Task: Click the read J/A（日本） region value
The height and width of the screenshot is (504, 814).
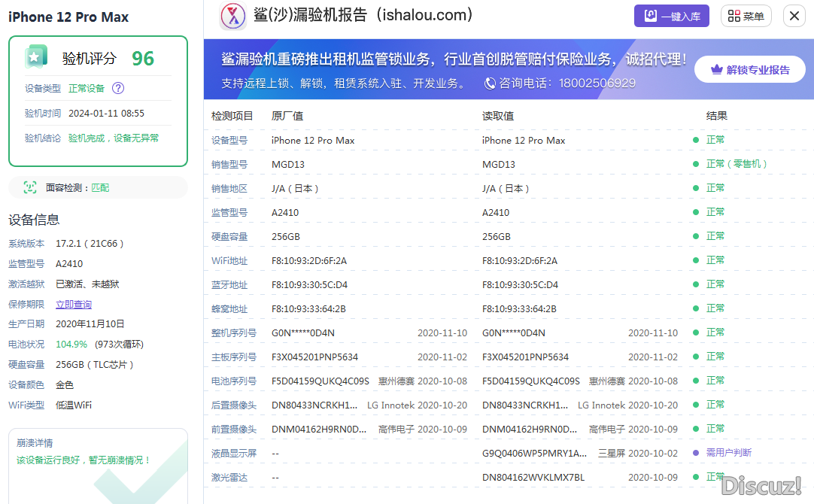Action: (506, 188)
